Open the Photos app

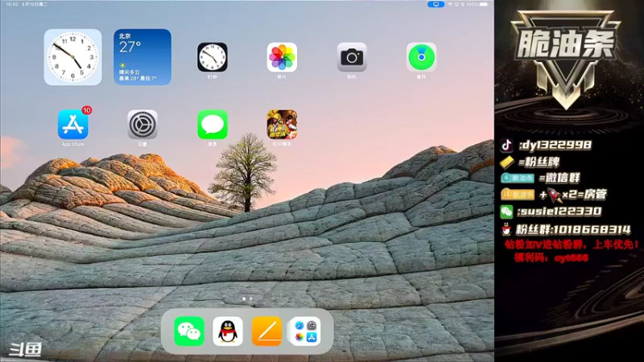pyautogui.click(x=282, y=57)
